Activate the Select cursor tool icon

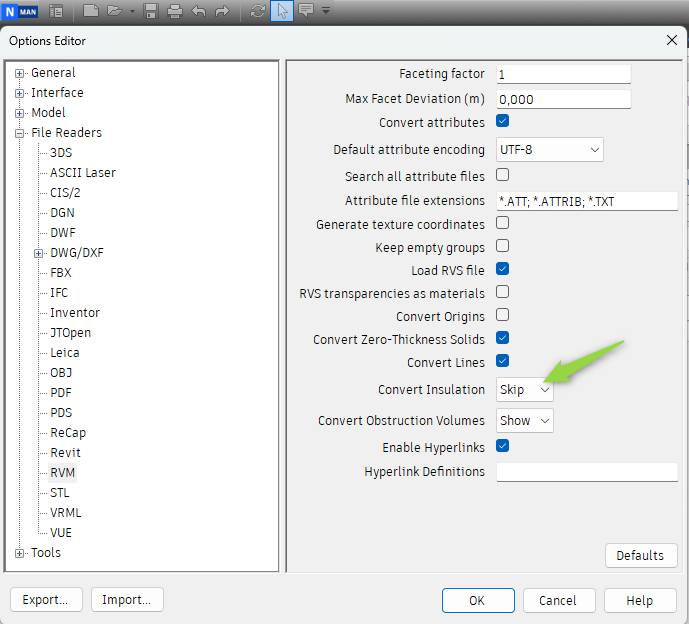tap(282, 11)
